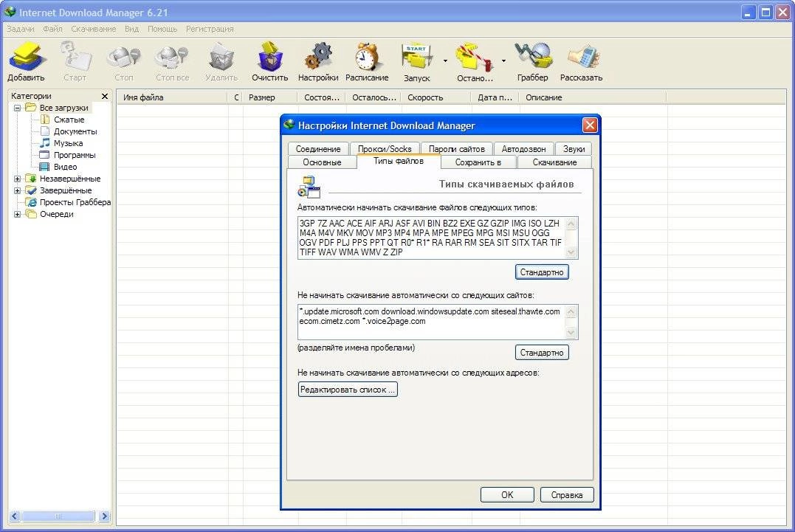Click Стандартно under the file types list
The height and width of the screenshot is (532, 795).
tap(542, 272)
